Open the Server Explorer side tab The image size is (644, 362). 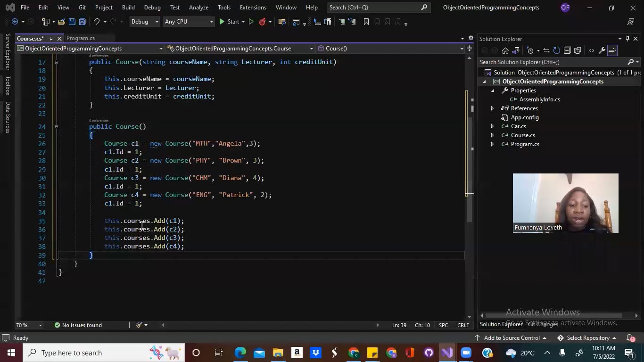coord(8,52)
